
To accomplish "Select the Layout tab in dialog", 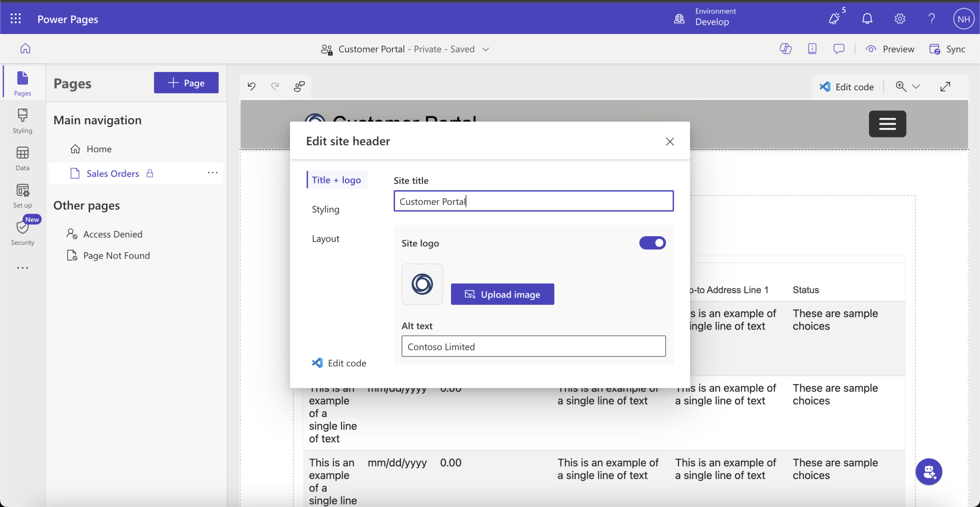I will coord(325,239).
